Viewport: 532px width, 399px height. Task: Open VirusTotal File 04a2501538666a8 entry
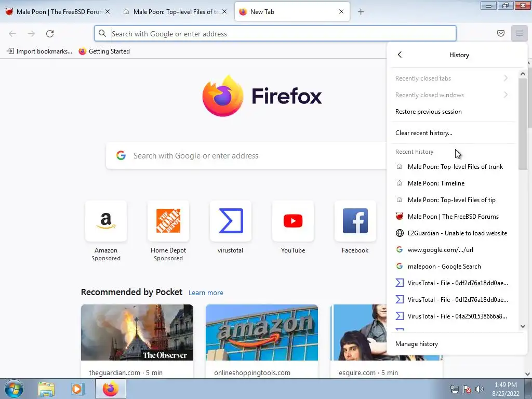click(453, 316)
